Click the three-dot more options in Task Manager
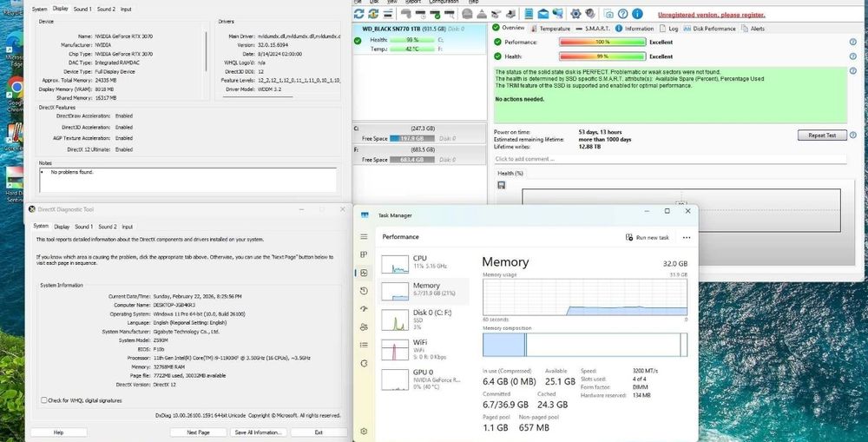The width and height of the screenshot is (868, 442). pyautogui.click(x=687, y=238)
